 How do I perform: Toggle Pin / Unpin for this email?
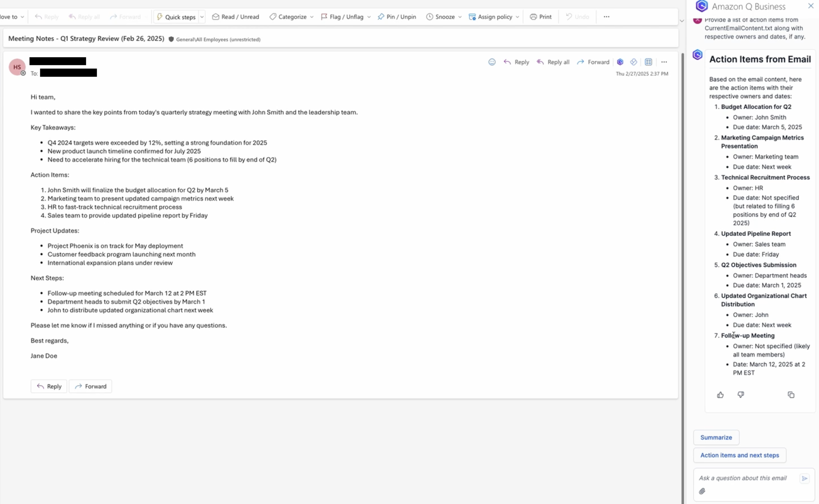[x=397, y=17]
